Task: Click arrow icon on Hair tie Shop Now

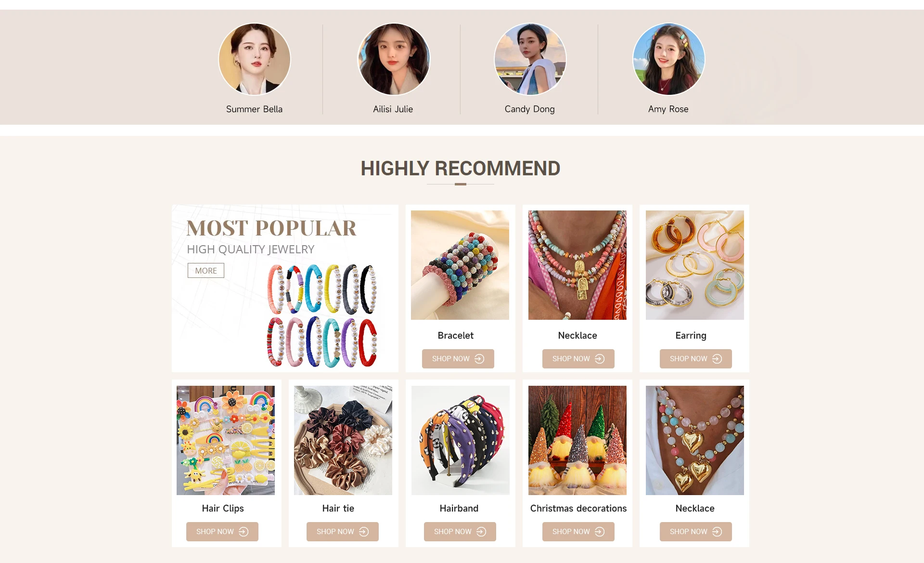Action: point(364,532)
